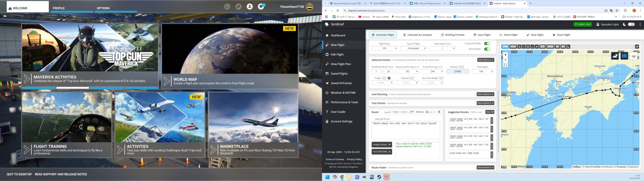The image size is (644, 181).
Task: Click the Altitude 27000 field
Action: coord(458,71)
